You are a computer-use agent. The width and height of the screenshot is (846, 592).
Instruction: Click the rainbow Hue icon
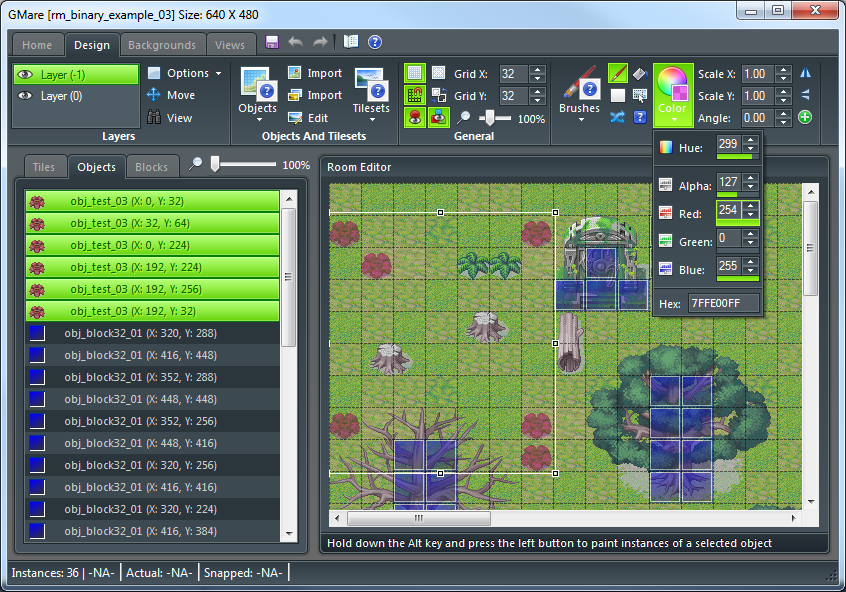coord(666,147)
